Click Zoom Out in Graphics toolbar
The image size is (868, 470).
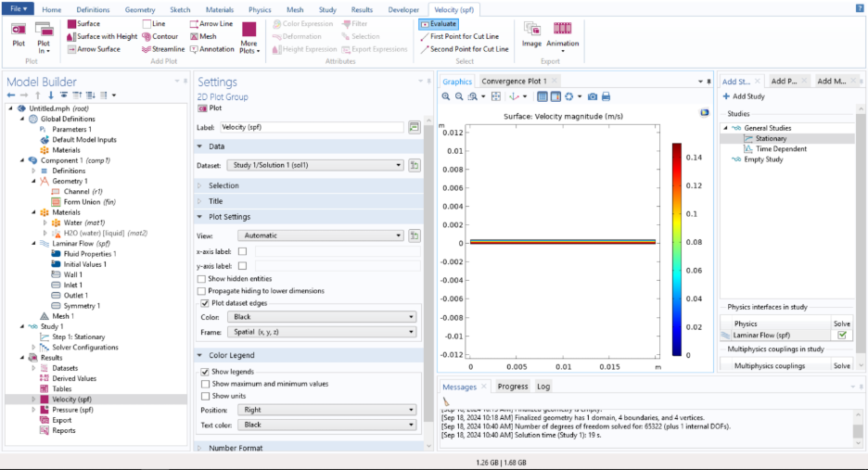click(459, 96)
